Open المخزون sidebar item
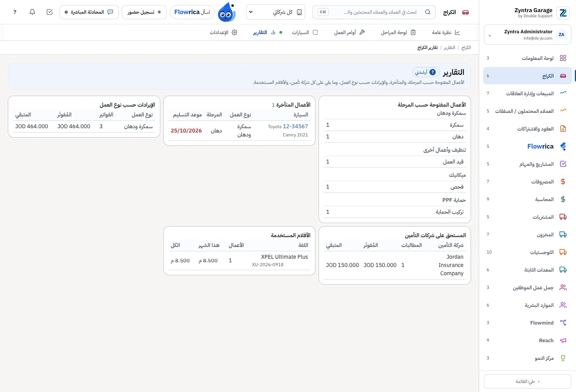The height and width of the screenshot is (392, 576). [527, 234]
